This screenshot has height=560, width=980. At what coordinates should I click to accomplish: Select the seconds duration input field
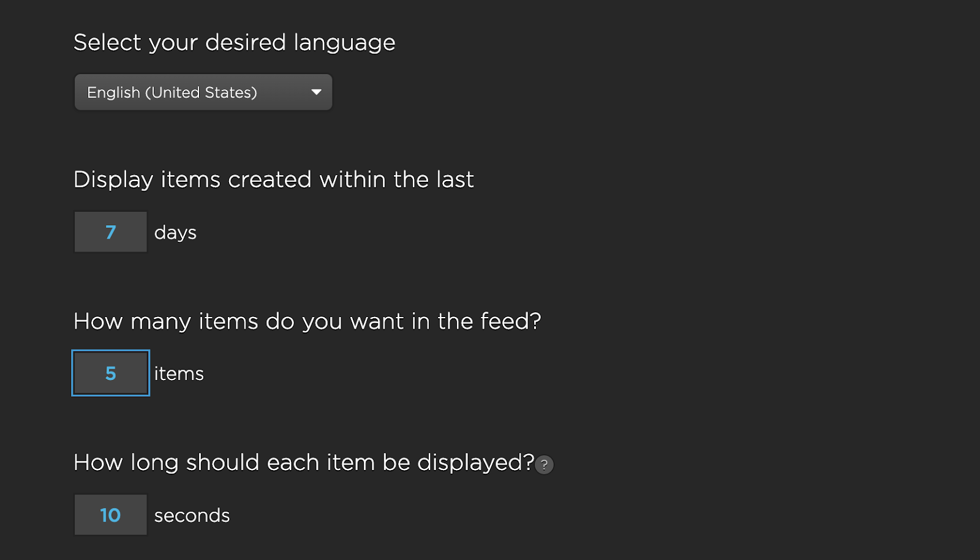[110, 515]
